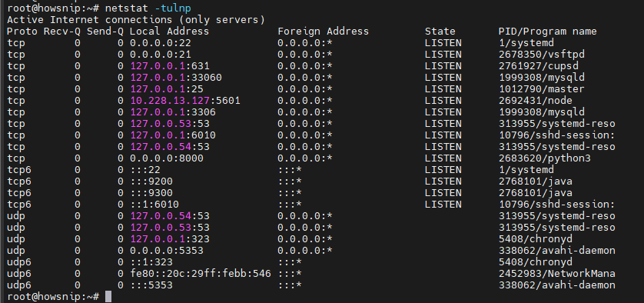Click the address 10.228.13.127:5601
The width and height of the screenshot is (644, 303).
click(184, 100)
